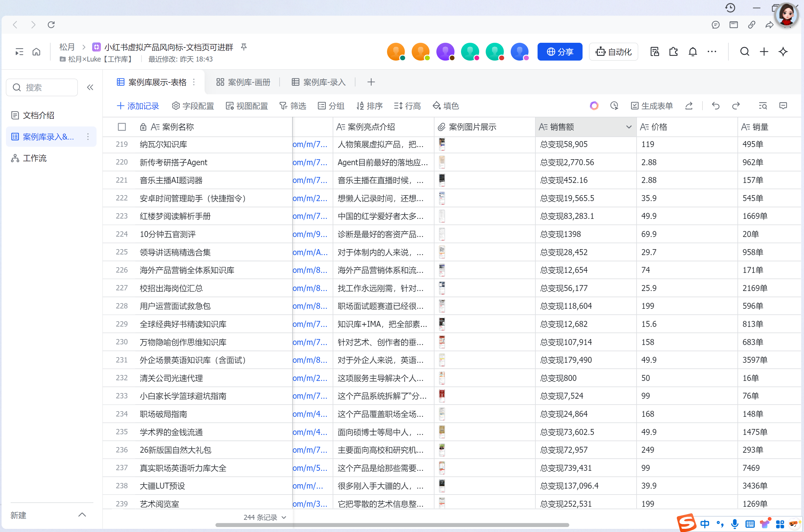
Task: Click the blue 分享 button
Action: (560, 52)
